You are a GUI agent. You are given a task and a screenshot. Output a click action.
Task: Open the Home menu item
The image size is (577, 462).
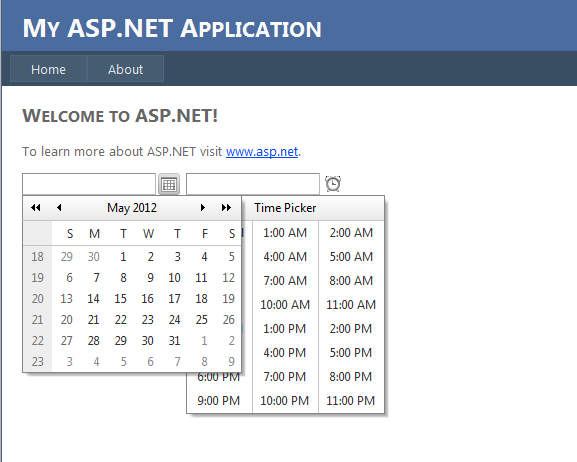[x=48, y=69]
